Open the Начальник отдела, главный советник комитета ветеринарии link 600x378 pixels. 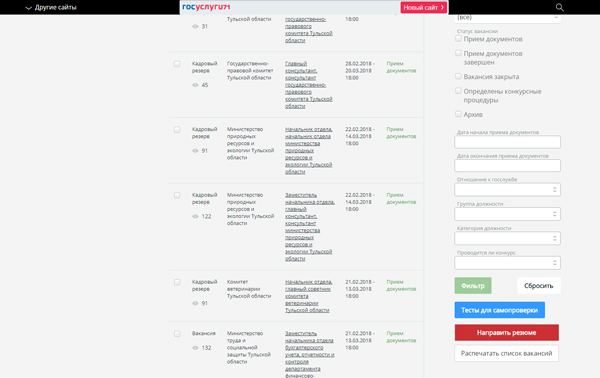point(308,296)
